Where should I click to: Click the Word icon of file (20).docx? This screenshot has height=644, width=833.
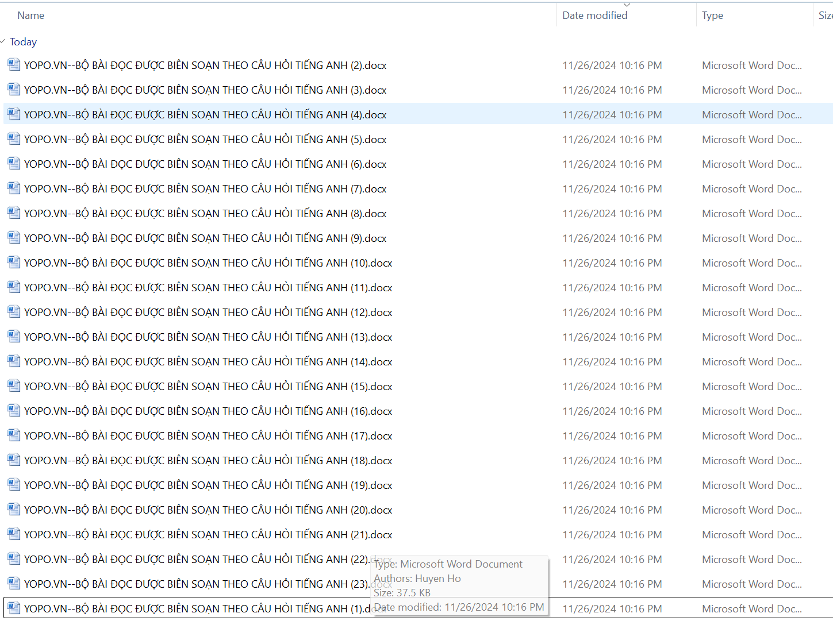click(x=14, y=509)
